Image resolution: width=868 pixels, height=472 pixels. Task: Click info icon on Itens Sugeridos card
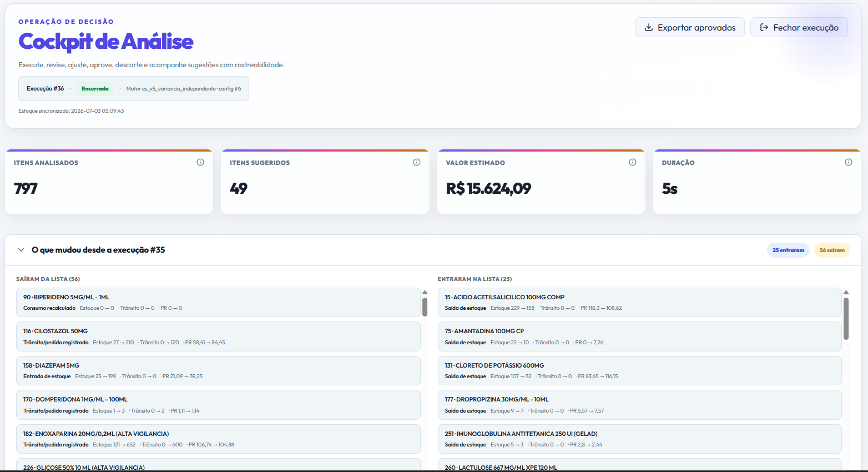[417, 162]
